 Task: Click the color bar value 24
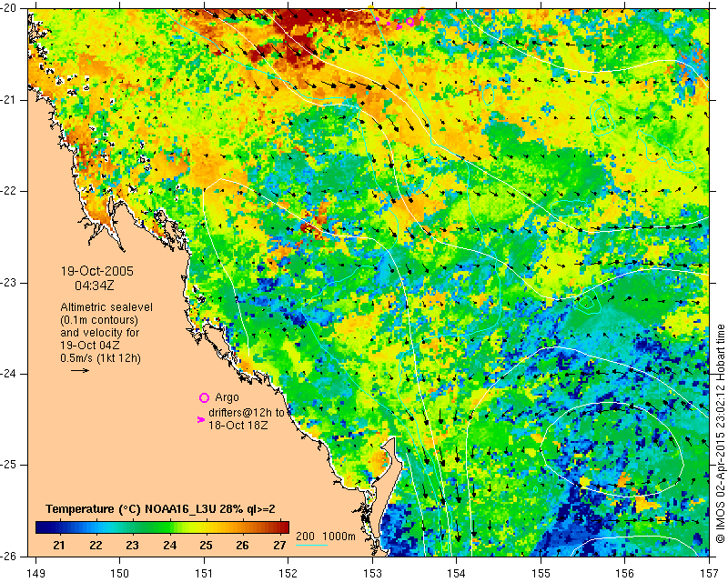coord(169,545)
